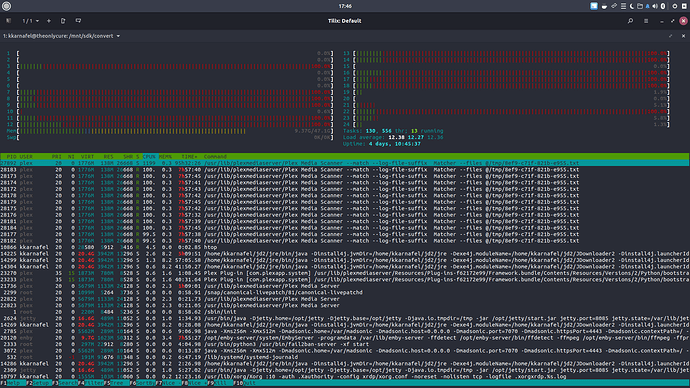Viewport: 690px width, 388px height.
Task: Click F3 Search in htop
Action: (65, 383)
